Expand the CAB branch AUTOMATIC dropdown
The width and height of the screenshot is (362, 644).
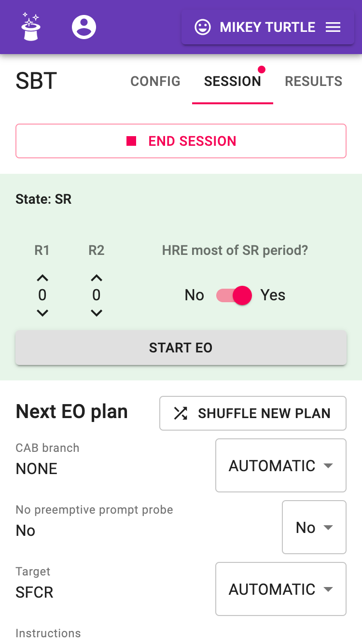[281, 465]
